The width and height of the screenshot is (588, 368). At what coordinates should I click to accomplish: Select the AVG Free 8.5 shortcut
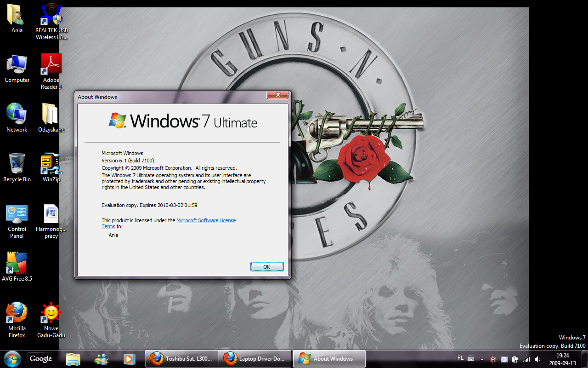point(17,267)
